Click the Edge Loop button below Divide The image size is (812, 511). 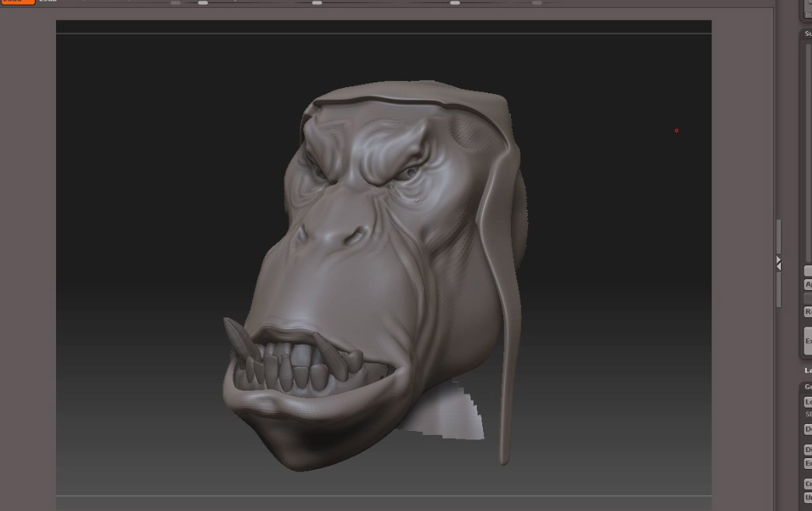[807, 464]
